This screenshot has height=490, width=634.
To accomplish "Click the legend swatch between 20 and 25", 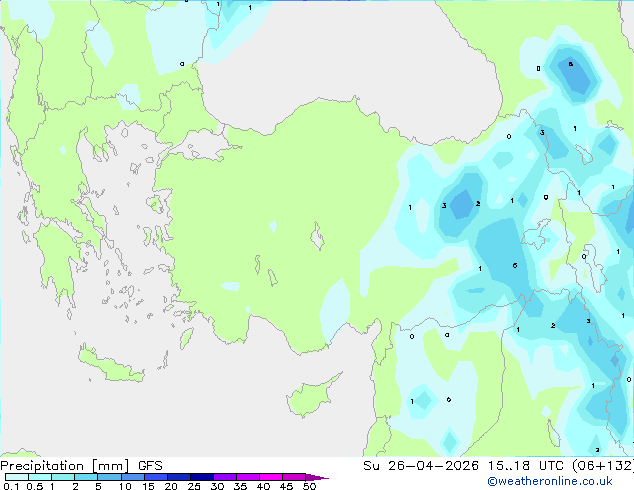I will coord(178,477).
